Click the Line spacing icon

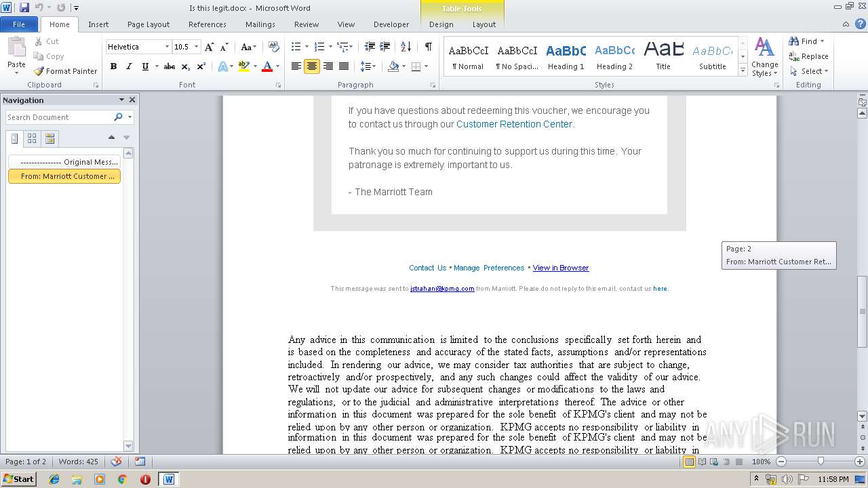pos(366,66)
